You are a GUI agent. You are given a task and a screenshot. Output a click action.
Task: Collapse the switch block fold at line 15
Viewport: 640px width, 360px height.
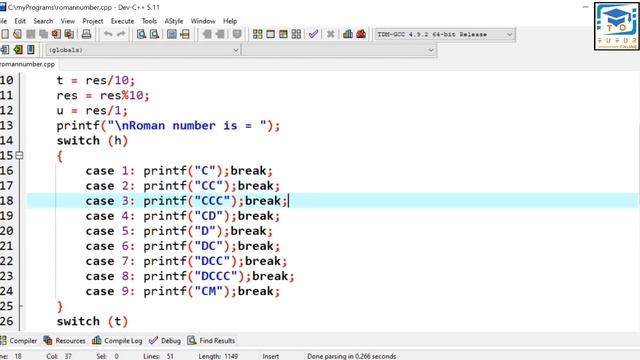tap(19, 156)
